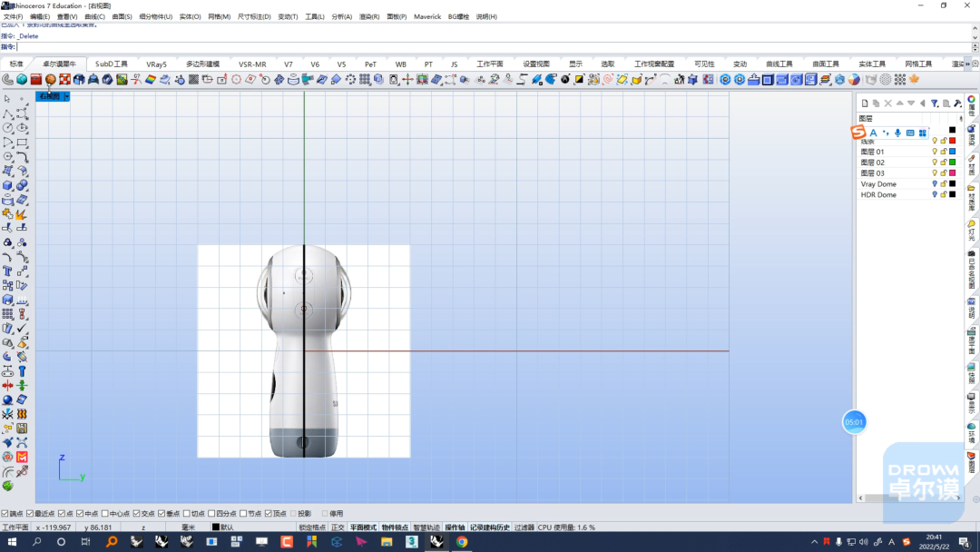The height and width of the screenshot is (552, 980).
Task: Toggle 正交 mode in the status bar
Action: (338, 527)
